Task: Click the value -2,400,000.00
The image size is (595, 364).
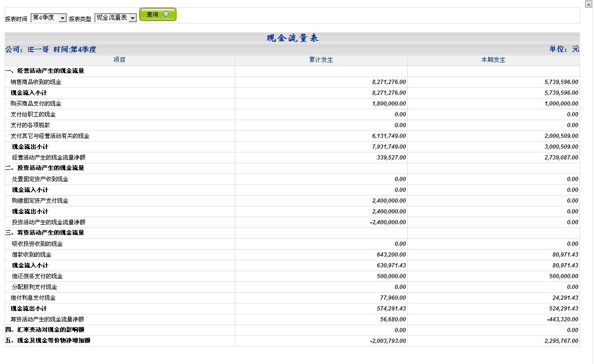Action: 388,222
